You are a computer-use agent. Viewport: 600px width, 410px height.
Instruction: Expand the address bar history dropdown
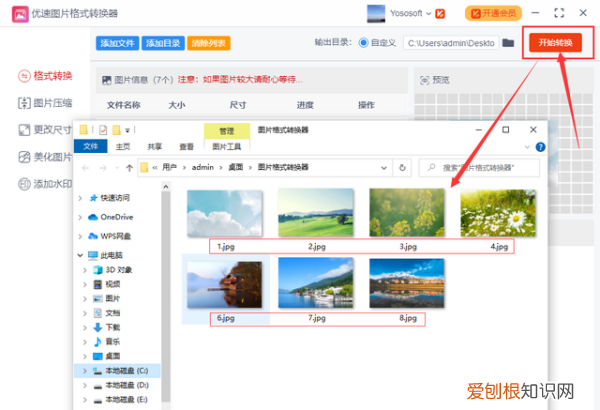click(x=384, y=168)
